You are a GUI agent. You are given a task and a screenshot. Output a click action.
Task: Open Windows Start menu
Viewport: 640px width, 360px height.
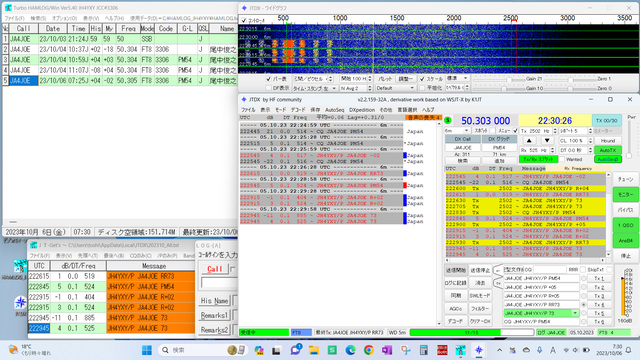pos(147,350)
